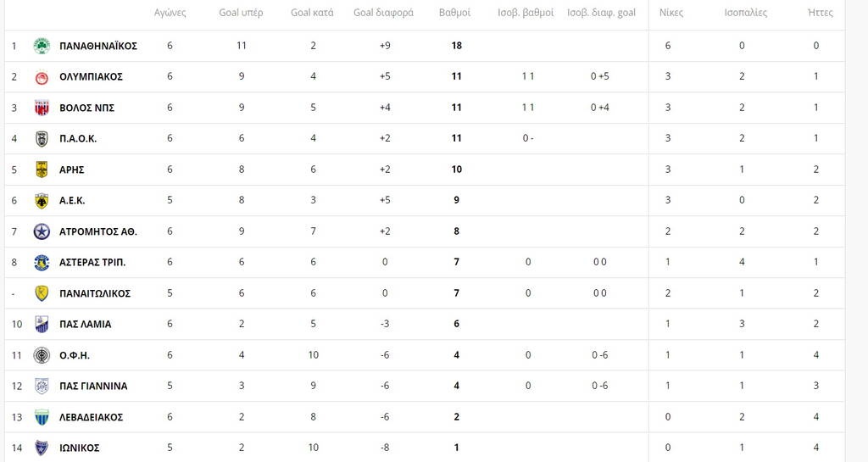868x462 pixels.
Task: Open ΛΕΒΑΔΕΙΑΚΟΣ team name link
Action: [91, 417]
